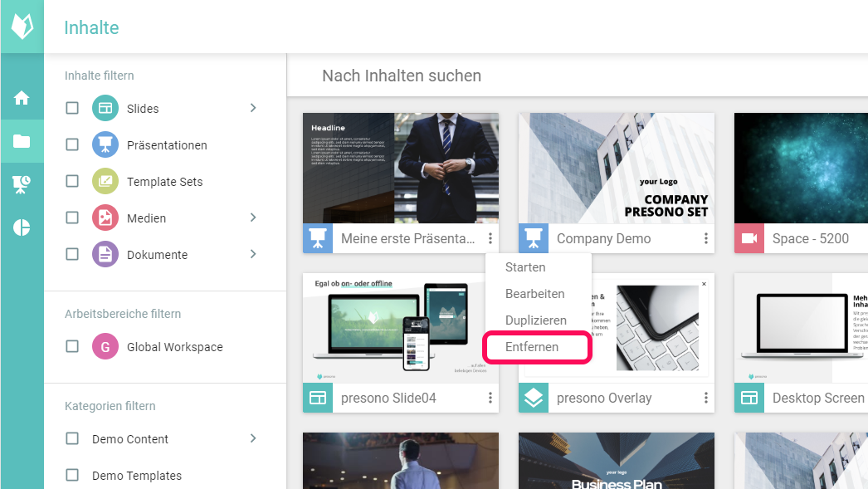Expand the Slides filter chevron
Image resolution: width=868 pixels, height=489 pixels.
(x=253, y=108)
